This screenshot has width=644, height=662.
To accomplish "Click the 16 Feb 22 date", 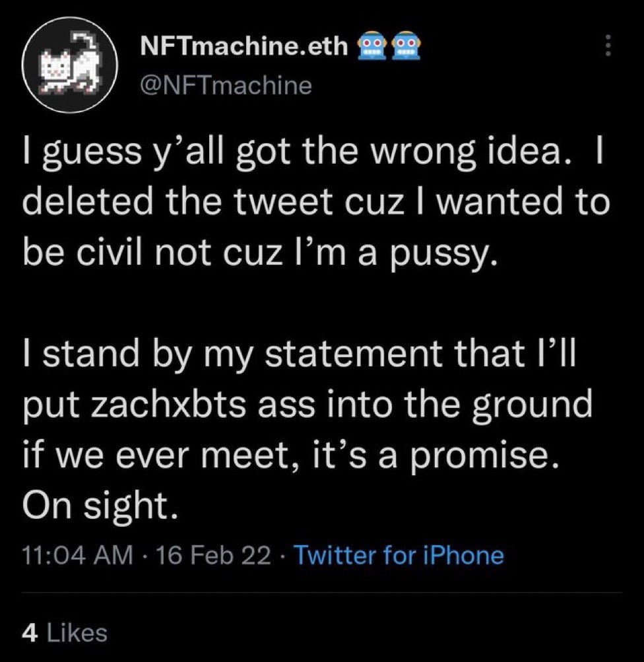I will [x=213, y=555].
